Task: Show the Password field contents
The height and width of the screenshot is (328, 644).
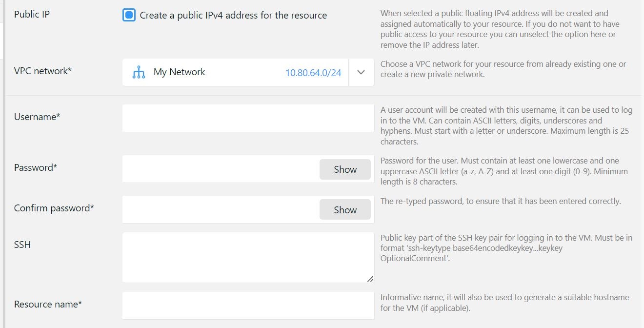Action: [345, 169]
